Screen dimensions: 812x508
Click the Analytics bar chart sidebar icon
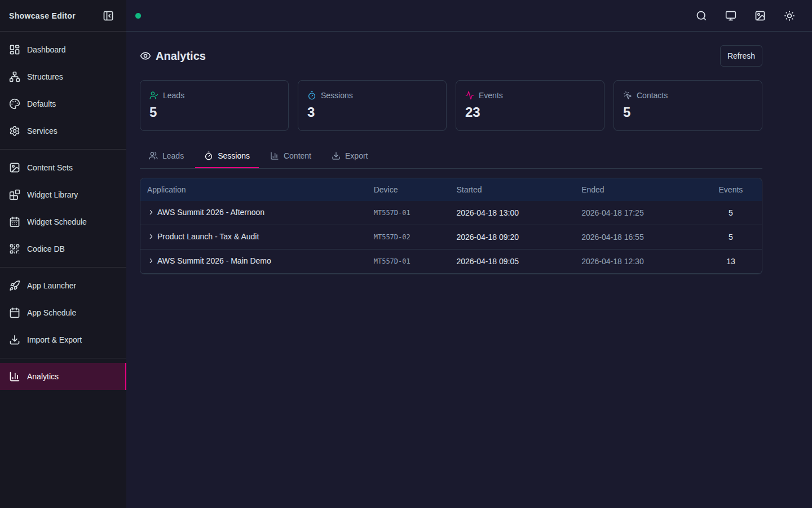pos(15,376)
